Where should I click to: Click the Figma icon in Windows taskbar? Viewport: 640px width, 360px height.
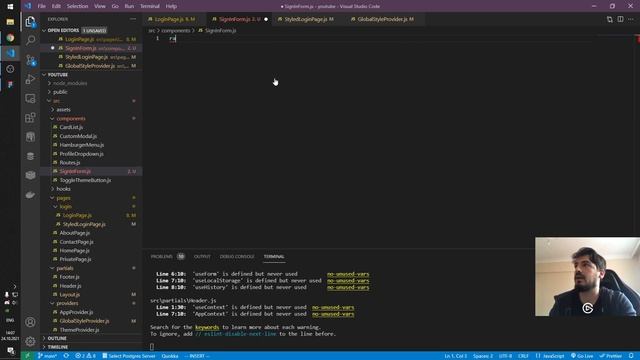click(x=10, y=84)
